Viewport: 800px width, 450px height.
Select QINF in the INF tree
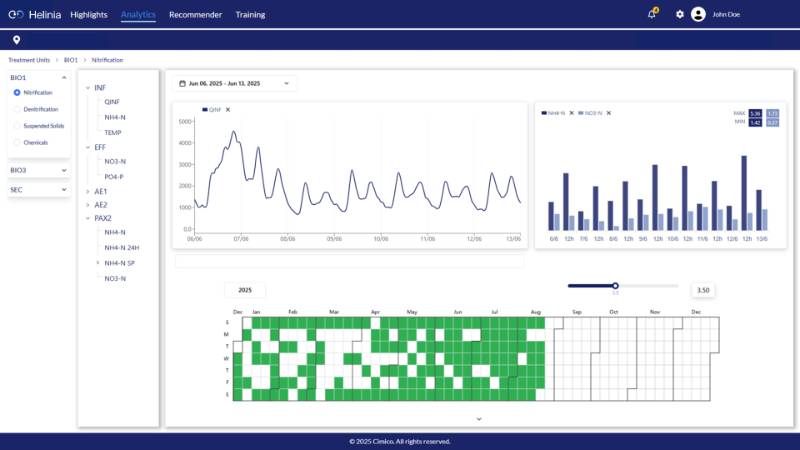(110, 102)
